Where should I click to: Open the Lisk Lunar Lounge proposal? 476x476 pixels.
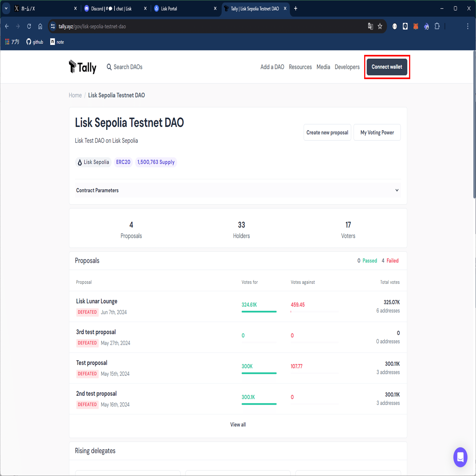[96, 301]
